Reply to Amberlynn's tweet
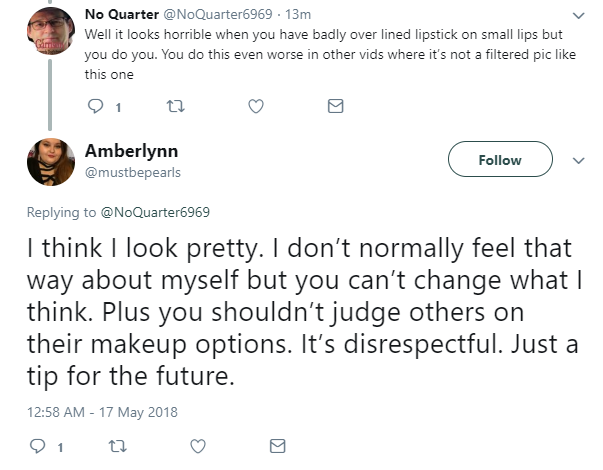The image size is (603, 470). pyautogui.click(x=38, y=446)
